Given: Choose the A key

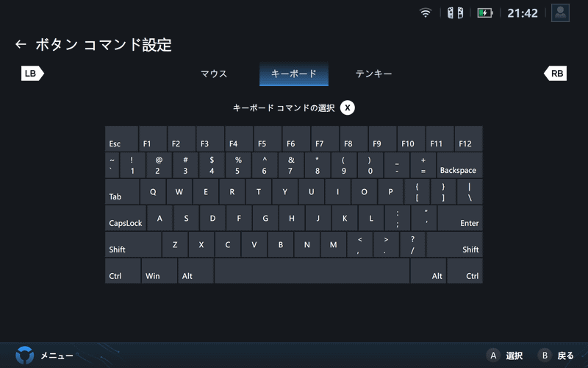Looking at the screenshot, I should 159,218.
